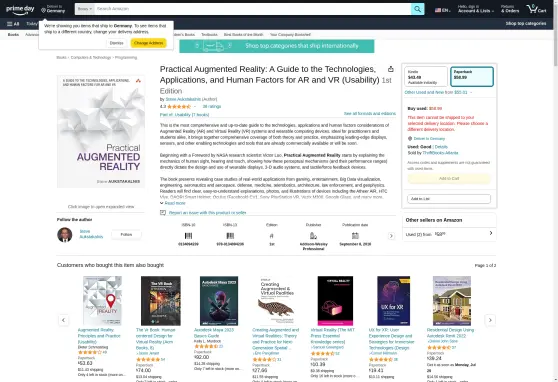Open the shopping Cart icon
This screenshot has width=558, height=382.
[536, 9]
